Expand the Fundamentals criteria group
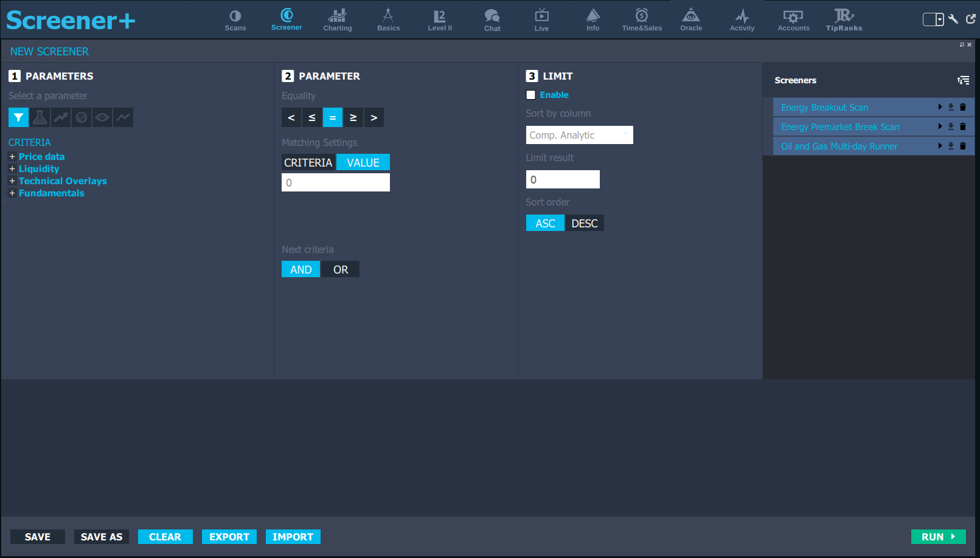The image size is (980, 558). click(12, 193)
